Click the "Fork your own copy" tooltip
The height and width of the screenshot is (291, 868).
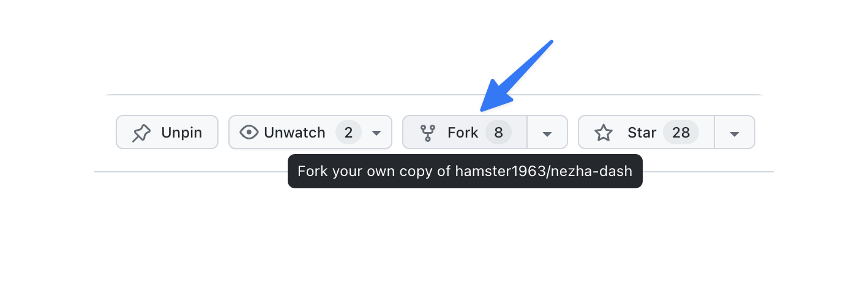pos(465,171)
